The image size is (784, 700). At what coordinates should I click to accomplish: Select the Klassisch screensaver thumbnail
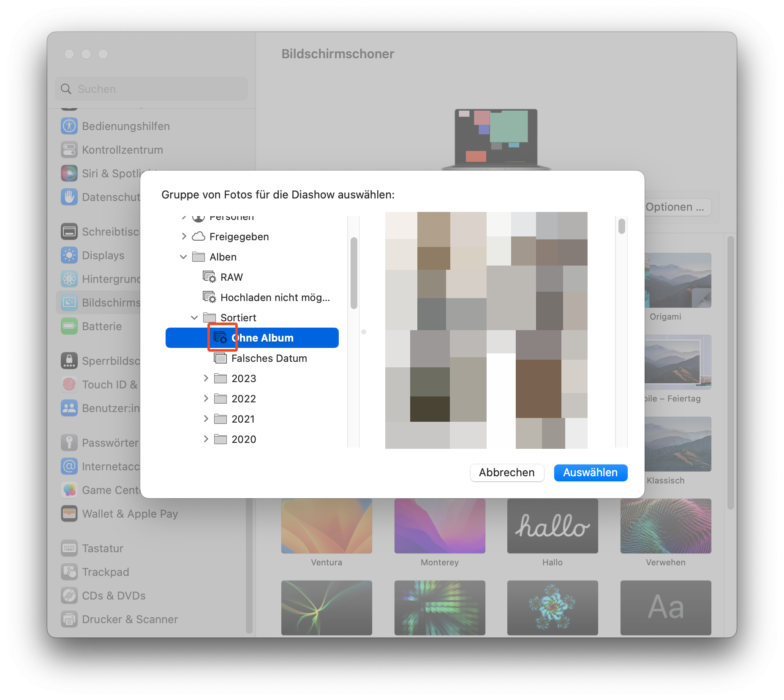click(678, 444)
